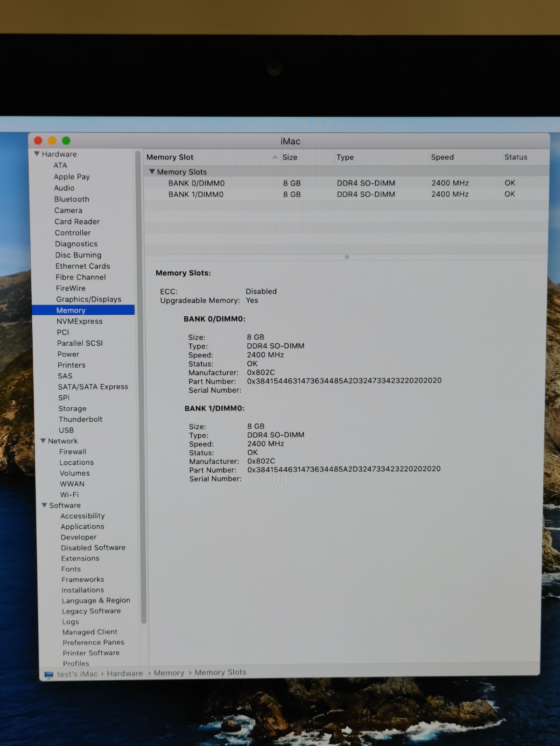
Task: Select Graphics/Displays in the sidebar
Action: tap(89, 299)
